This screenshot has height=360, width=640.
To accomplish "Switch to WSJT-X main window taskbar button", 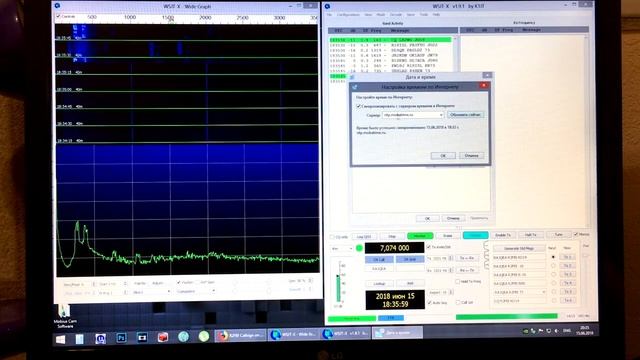I will 346,333.
